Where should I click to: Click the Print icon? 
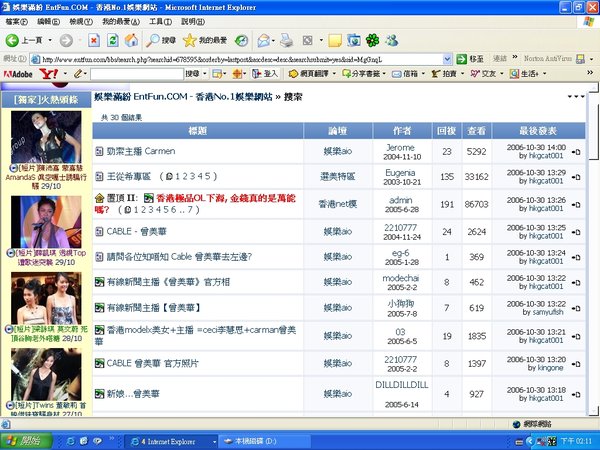click(x=286, y=40)
